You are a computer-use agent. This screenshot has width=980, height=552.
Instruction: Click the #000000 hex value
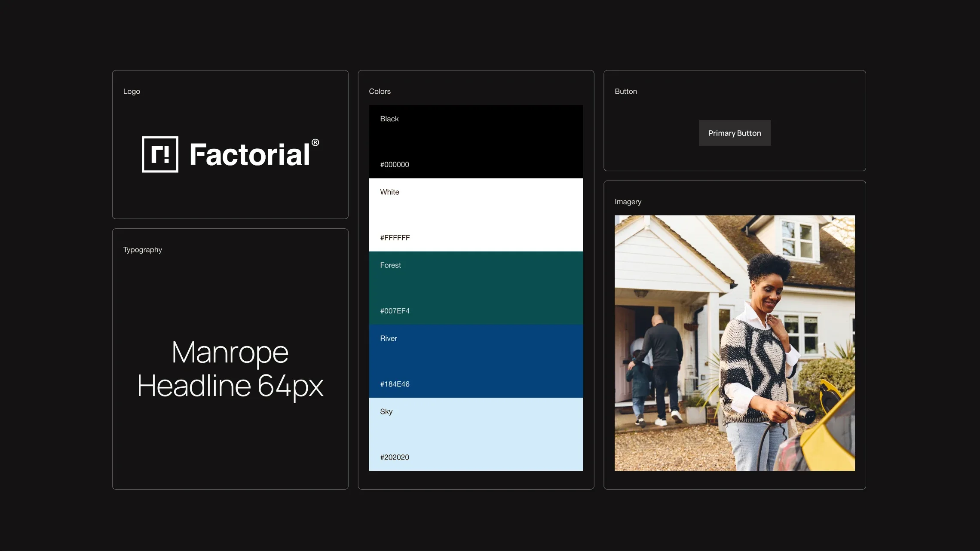(x=395, y=165)
